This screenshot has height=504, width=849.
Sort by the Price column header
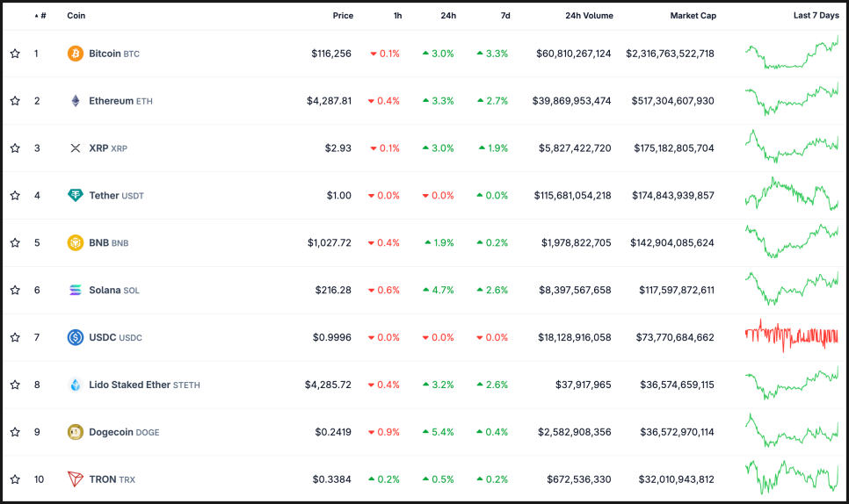tap(343, 16)
